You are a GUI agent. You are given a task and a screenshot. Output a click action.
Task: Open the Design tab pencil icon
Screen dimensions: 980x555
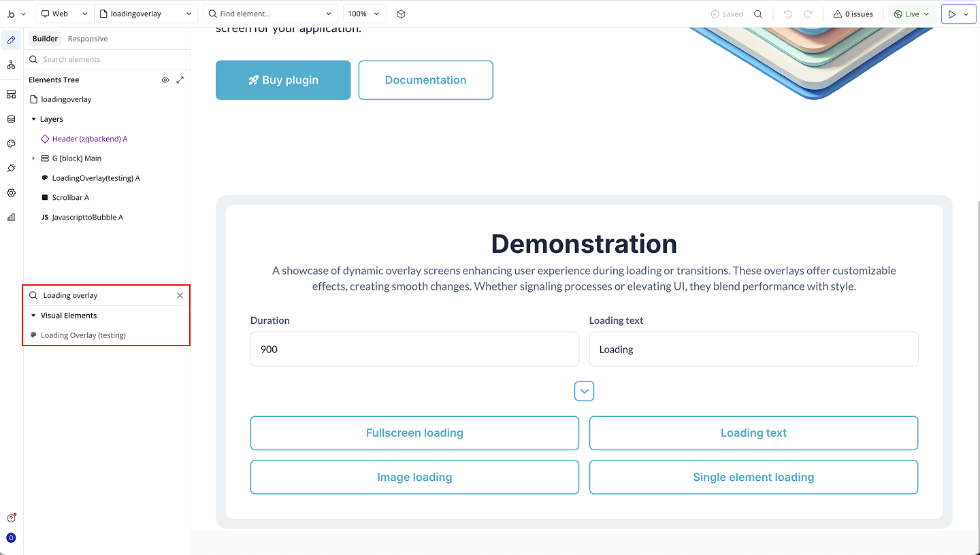click(11, 40)
